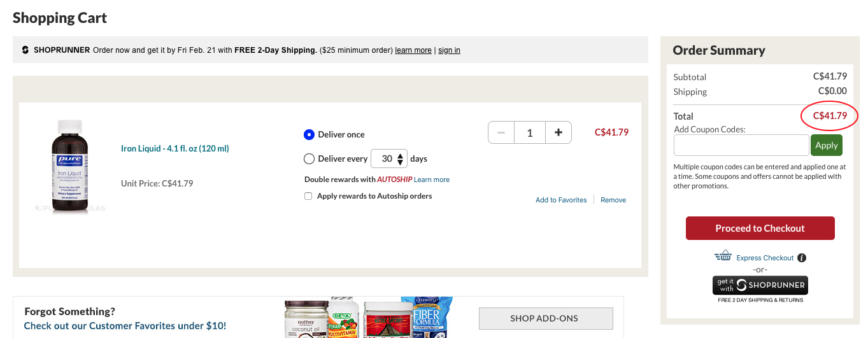Viewport: 868px width, 338px height.
Task: Click ShopRunner learn more link
Action: (x=413, y=50)
